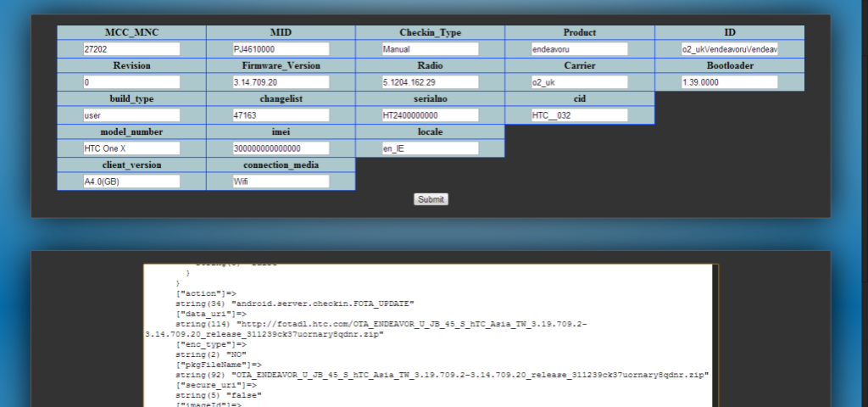Select the Radio field value
This screenshot has width=868, height=407.
(430, 82)
